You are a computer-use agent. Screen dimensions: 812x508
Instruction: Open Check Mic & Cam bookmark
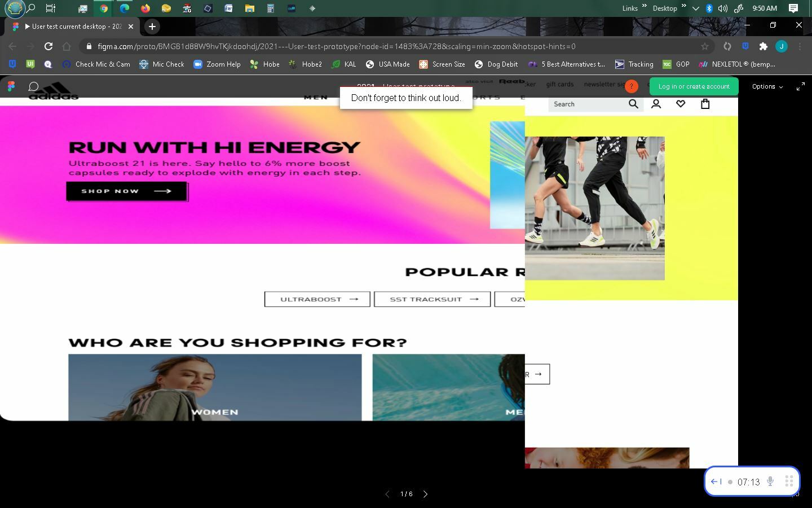(x=96, y=64)
